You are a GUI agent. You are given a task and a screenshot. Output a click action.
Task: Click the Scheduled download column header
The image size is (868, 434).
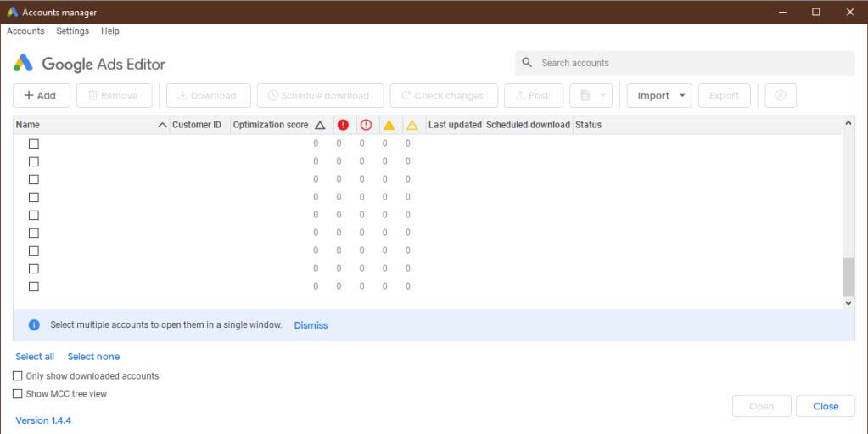pyautogui.click(x=528, y=125)
